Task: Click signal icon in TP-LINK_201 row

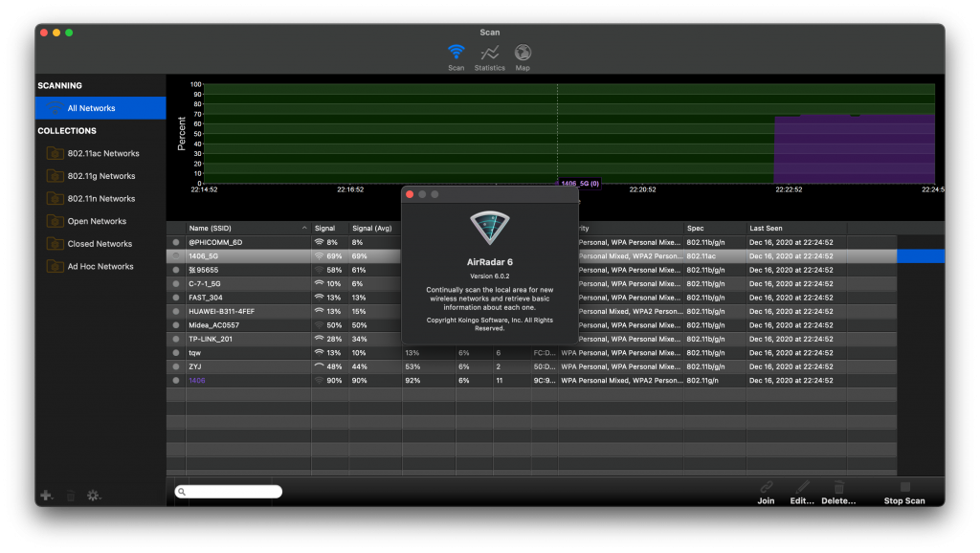Action: pyautogui.click(x=320, y=339)
